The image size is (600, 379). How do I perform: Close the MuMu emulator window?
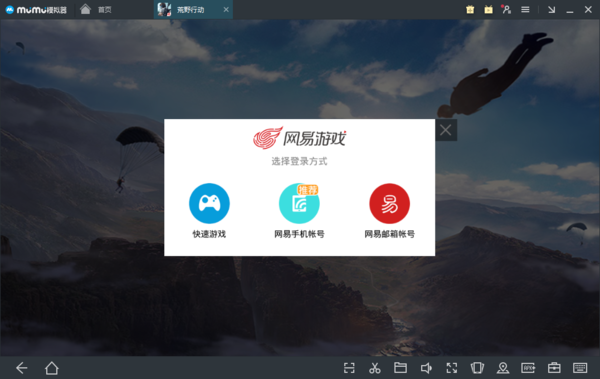(x=588, y=10)
